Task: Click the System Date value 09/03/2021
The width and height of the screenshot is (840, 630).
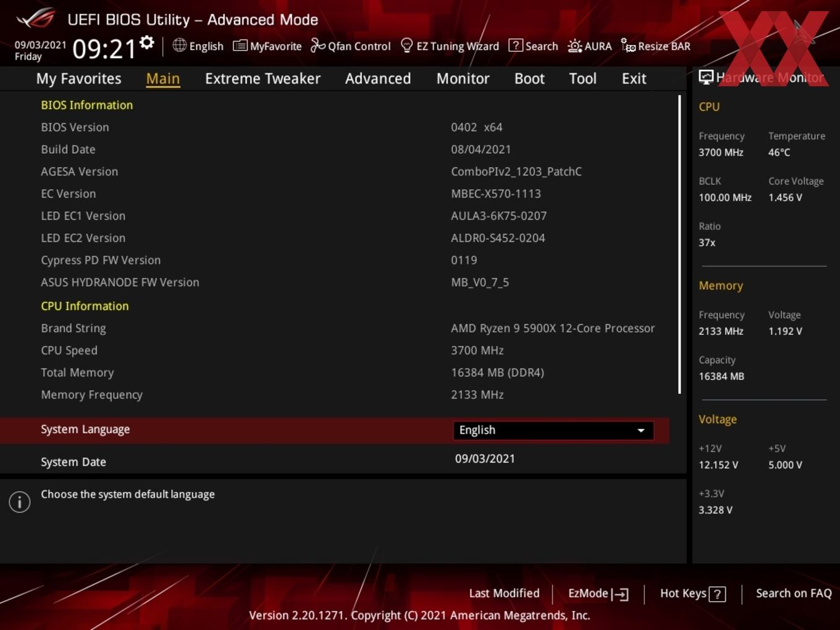Action: [x=485, y=459]
